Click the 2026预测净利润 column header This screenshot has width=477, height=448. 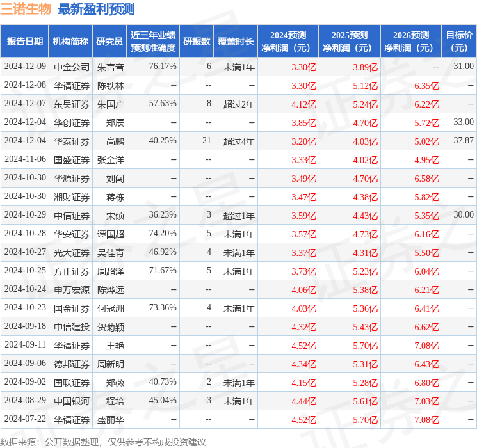point(411,42)
